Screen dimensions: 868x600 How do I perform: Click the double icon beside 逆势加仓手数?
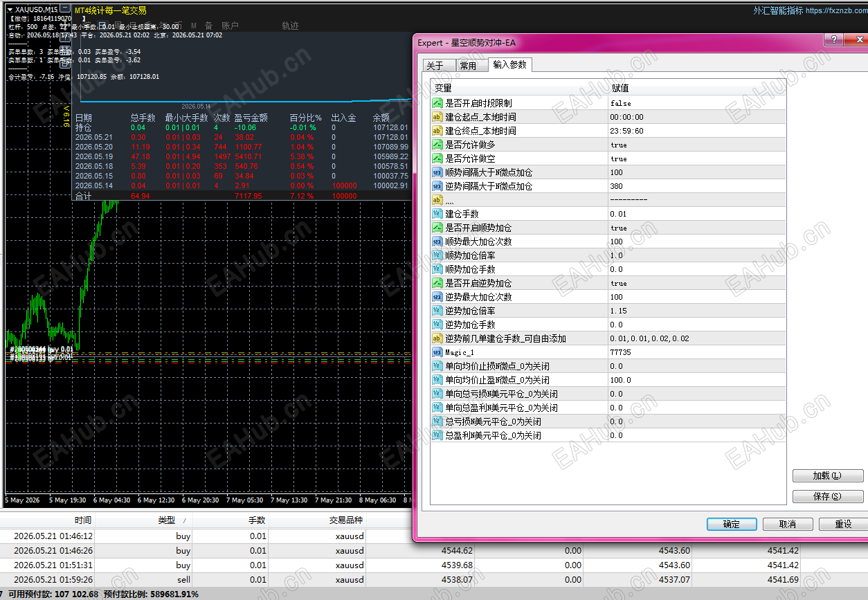tap(437, 325)
